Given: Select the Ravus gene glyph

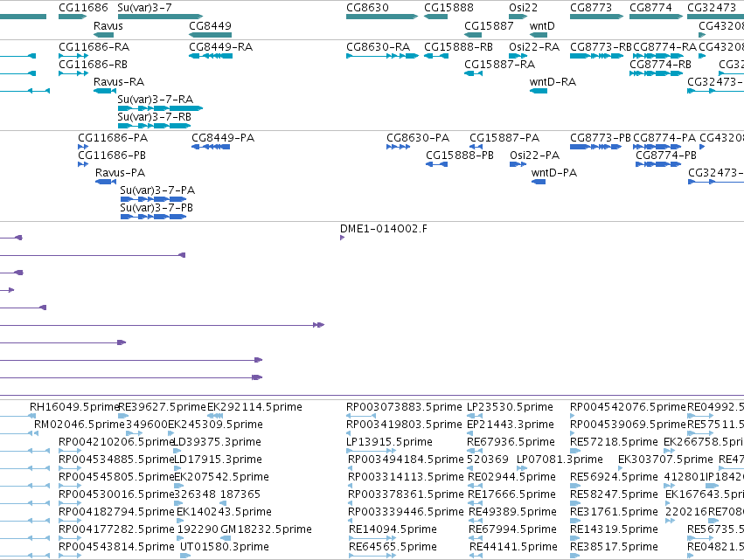Looking at the screenshot, I should click(103, 35).
